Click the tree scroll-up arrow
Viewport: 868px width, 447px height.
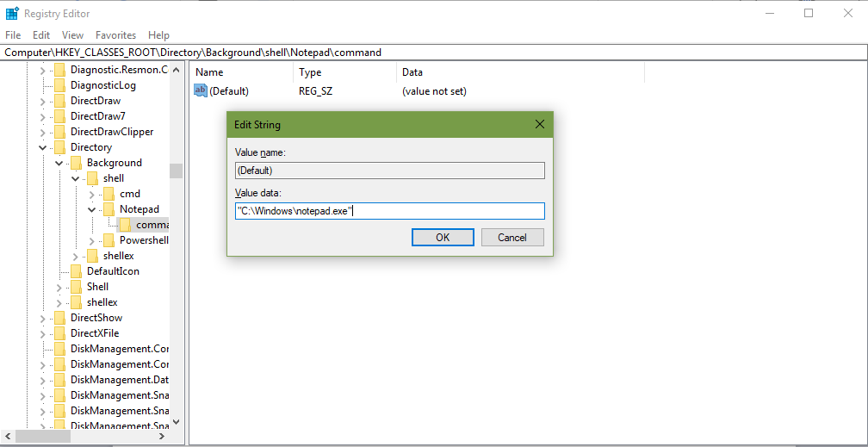click(x=176, y=70)
